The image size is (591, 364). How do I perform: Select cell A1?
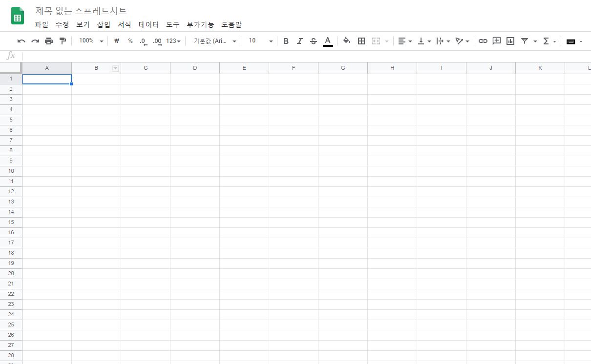click(47, 79)
